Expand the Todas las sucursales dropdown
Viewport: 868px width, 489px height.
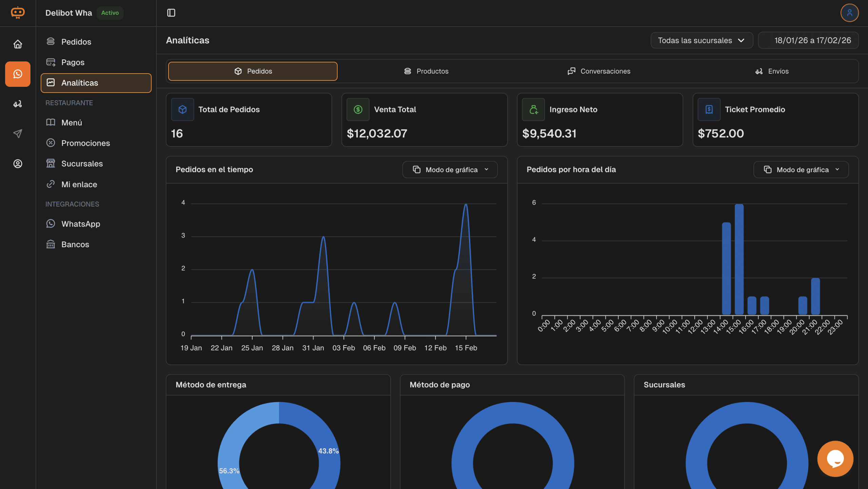[702, 40]
